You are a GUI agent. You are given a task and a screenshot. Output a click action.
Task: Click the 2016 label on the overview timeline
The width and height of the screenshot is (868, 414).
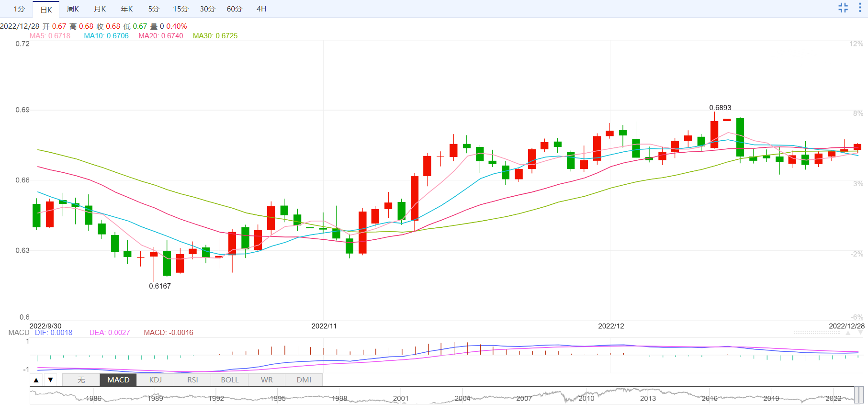coord(710,398)
